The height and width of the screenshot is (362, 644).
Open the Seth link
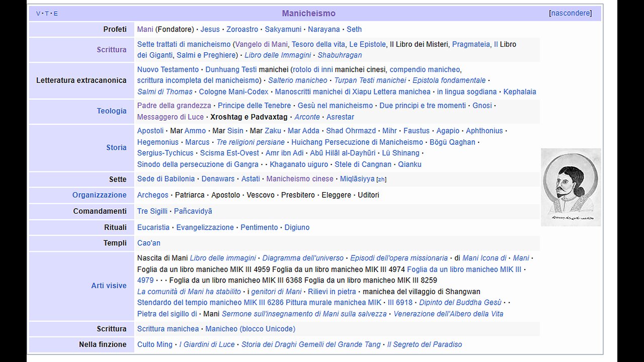click(x=354, y=29)
